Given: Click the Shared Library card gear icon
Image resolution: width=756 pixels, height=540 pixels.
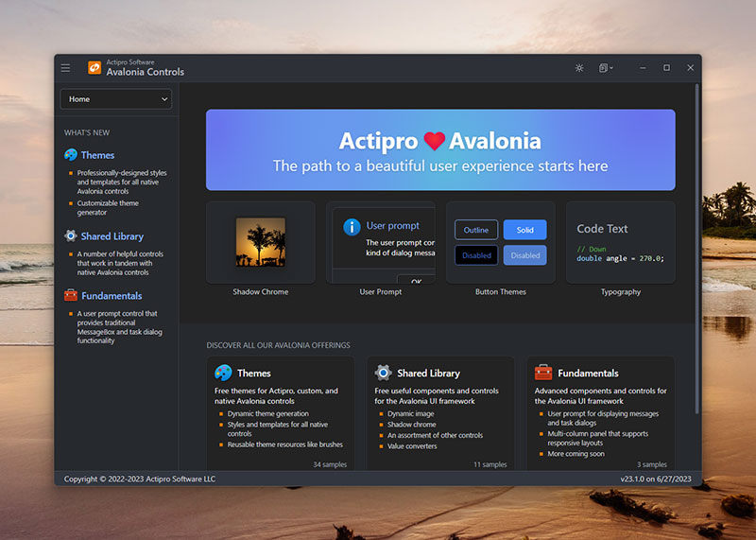Looking at the screenshot, I should 384,373.
